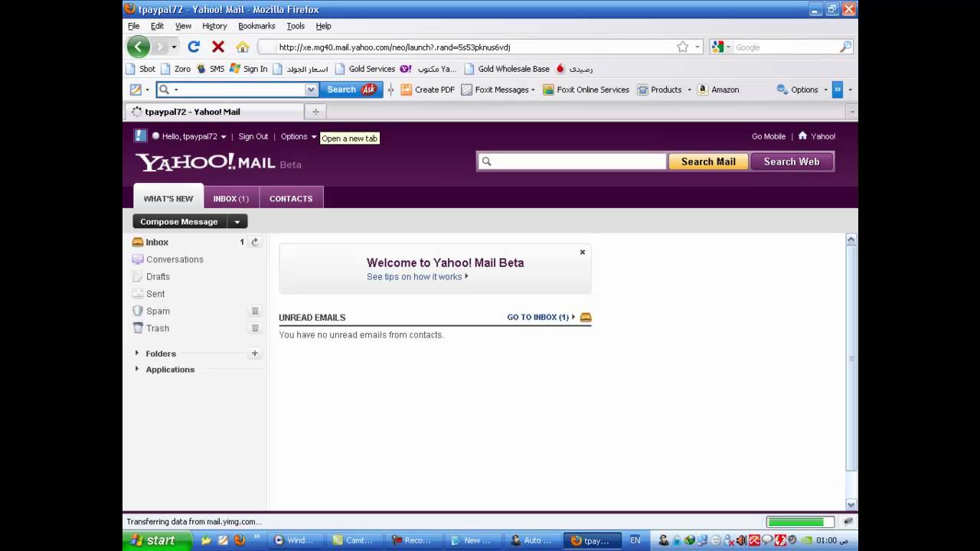Screen dimensions: 980x551
Task: Open See tips on how it works
Action: coord(417,277)
